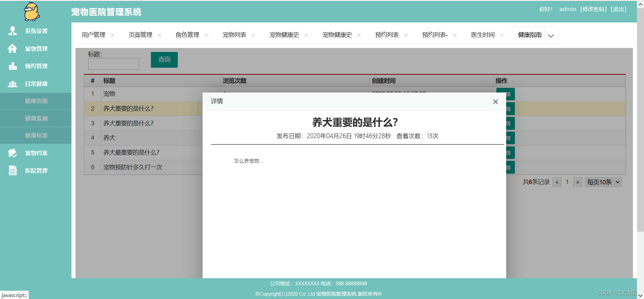644x299 pixels.
Task: Expand 预约管理 sidebar menu
Action: point(36,66)
